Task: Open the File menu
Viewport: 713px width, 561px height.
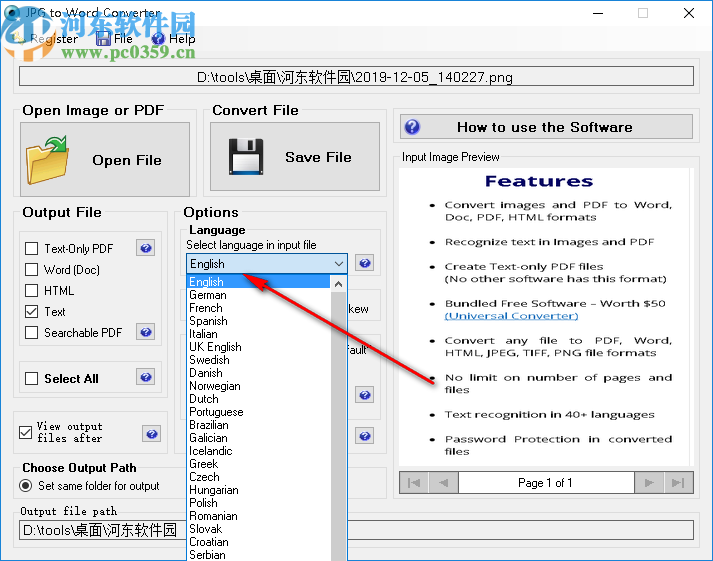Action: (115, 39)
